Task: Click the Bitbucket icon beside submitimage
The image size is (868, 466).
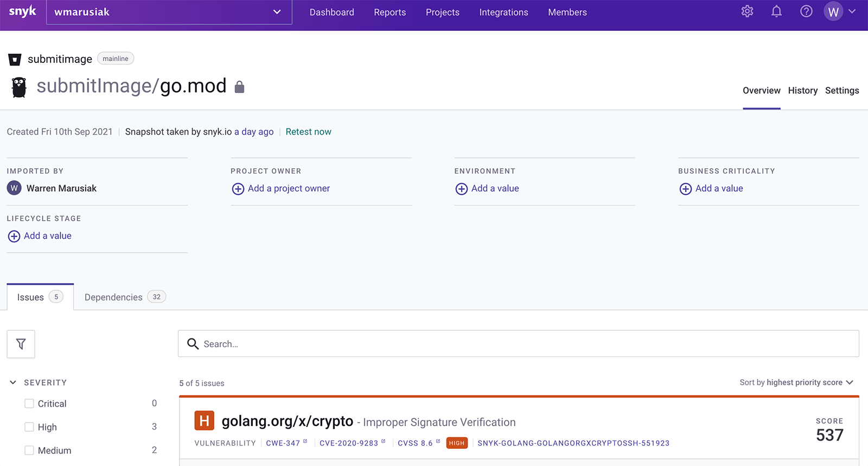Action: (x=15, y=59)
